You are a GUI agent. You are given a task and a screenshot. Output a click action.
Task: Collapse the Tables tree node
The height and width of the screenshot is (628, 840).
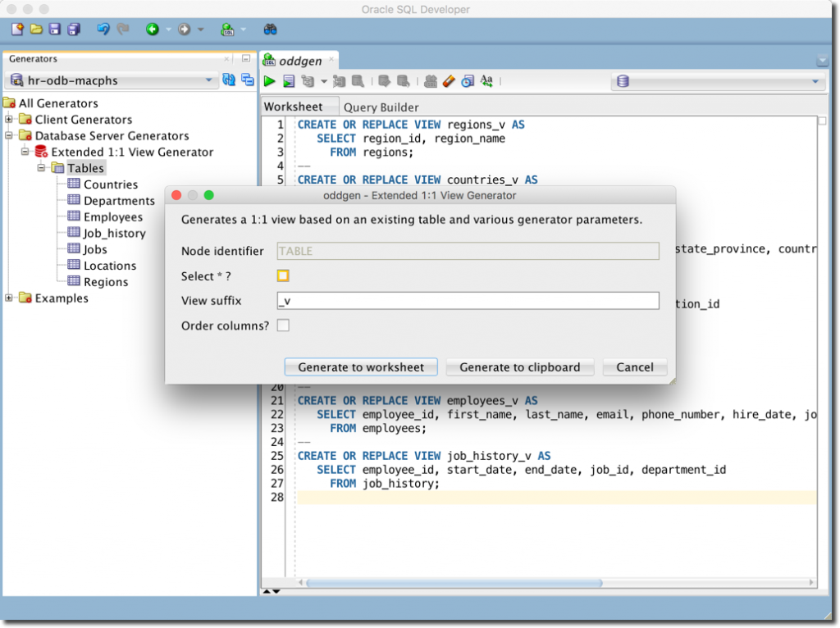tap(40, 167)
